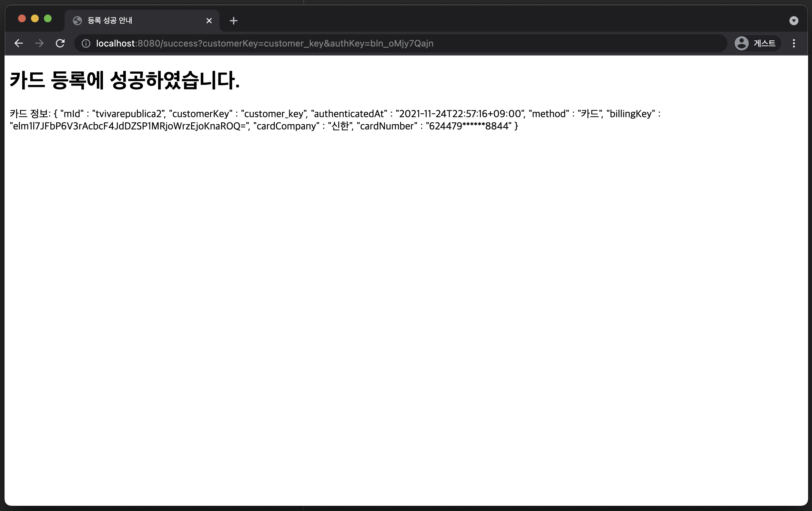
Task: Open the three-dot Chrome menu
Action: point(794,43)
